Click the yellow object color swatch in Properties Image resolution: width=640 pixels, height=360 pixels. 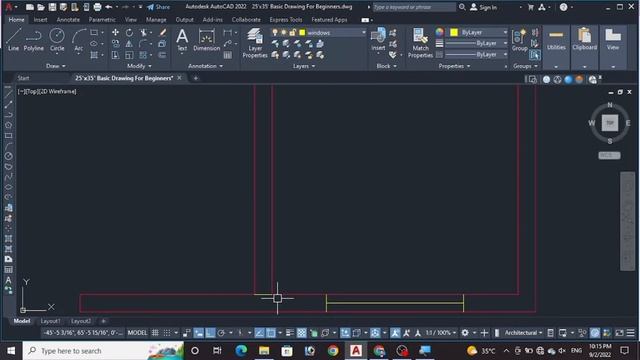pos(454,32)
